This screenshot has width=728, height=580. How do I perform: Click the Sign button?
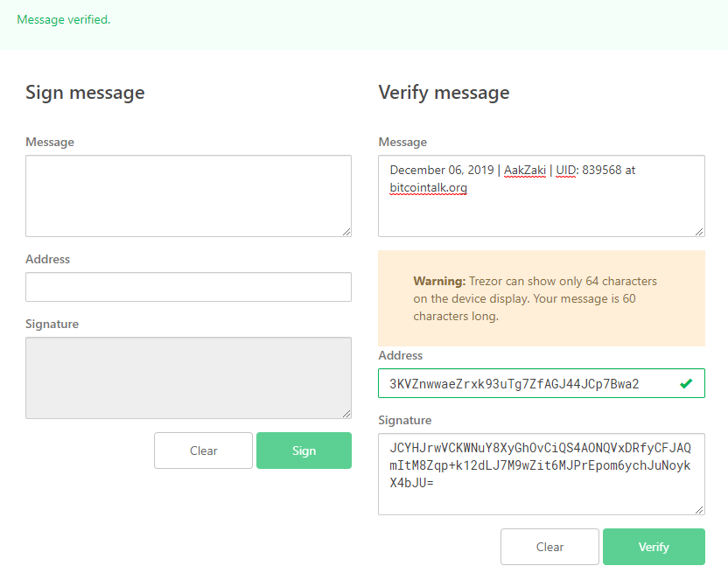click(304, 451)
